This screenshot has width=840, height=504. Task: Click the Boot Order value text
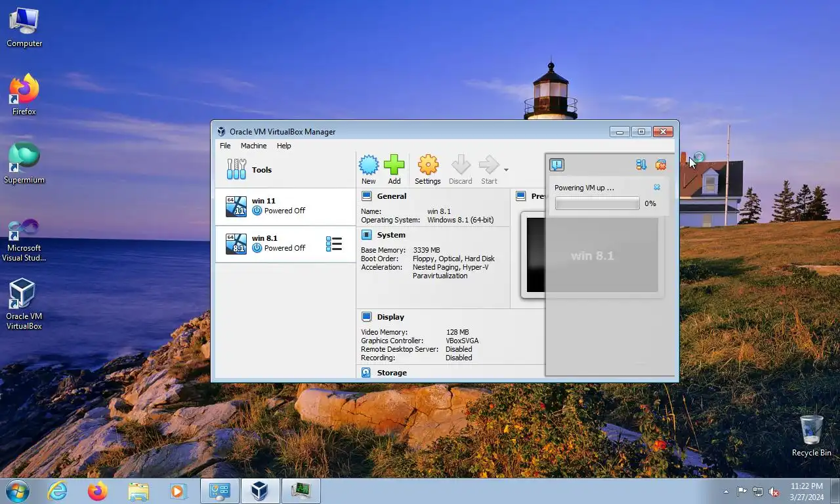pos(453,259)
